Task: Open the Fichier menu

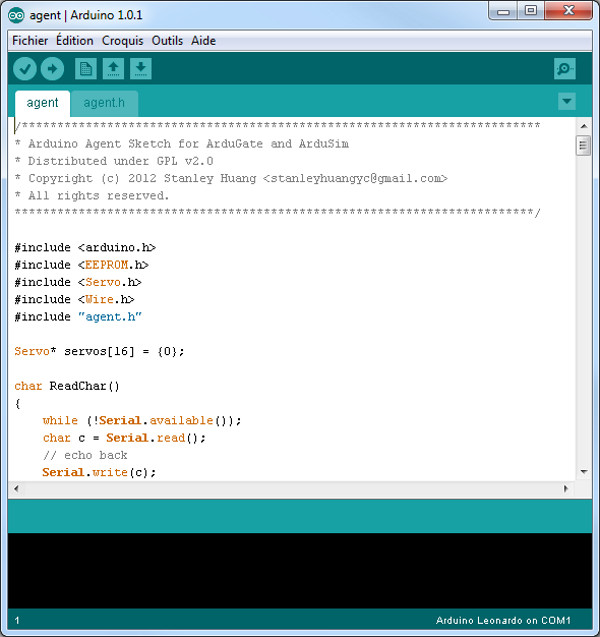Action: coord(30,41)
